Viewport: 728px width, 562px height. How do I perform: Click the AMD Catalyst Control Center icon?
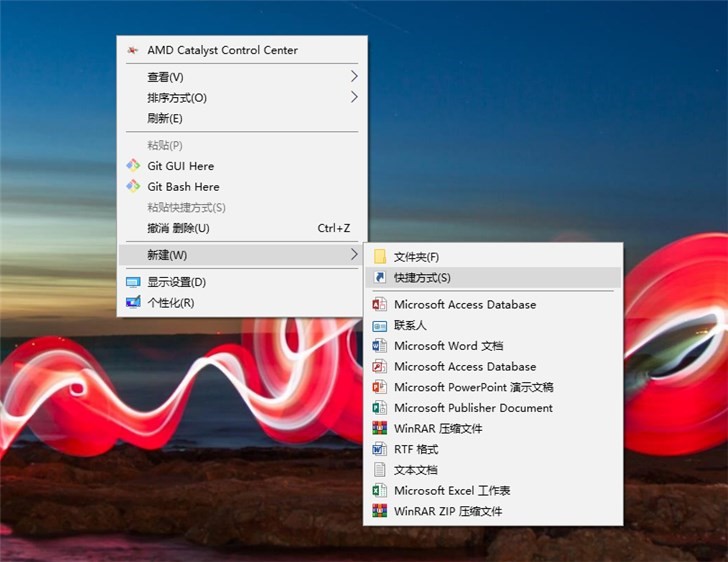pos(133,50)
